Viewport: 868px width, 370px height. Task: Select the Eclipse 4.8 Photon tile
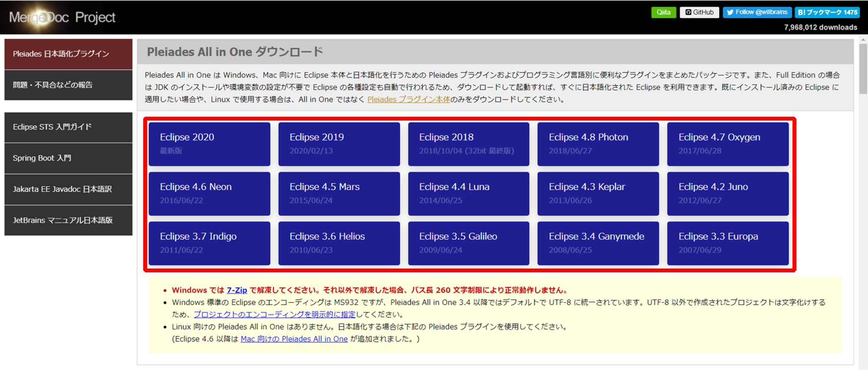598,144
